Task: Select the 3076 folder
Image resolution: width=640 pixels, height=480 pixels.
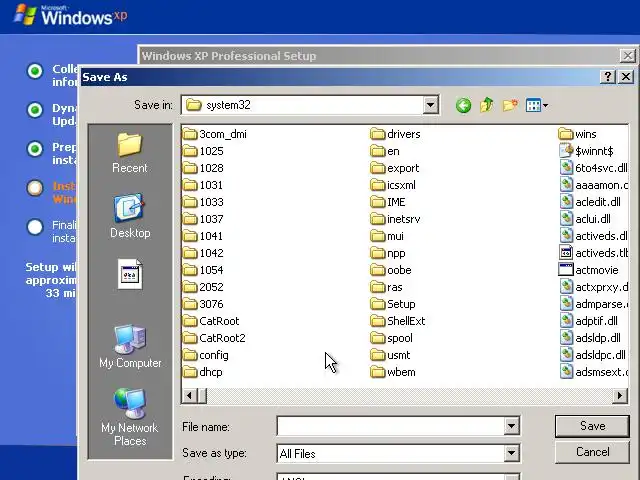Action: tap(203, 304)
